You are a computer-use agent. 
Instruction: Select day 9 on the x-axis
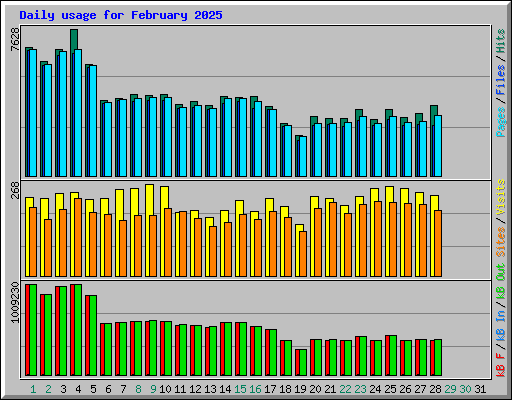point(153,389)
